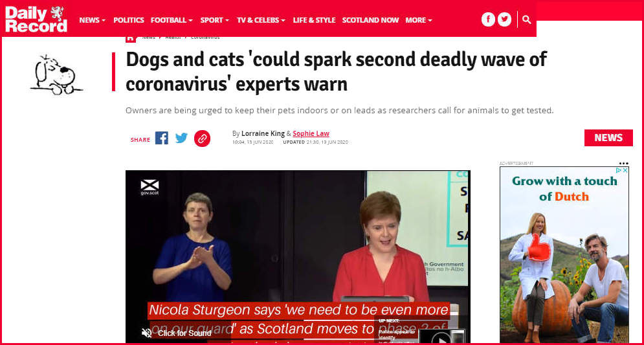The image size is (644, 345).
Task: Open Daily Record Twitter page in header
Action: (504, 19)
